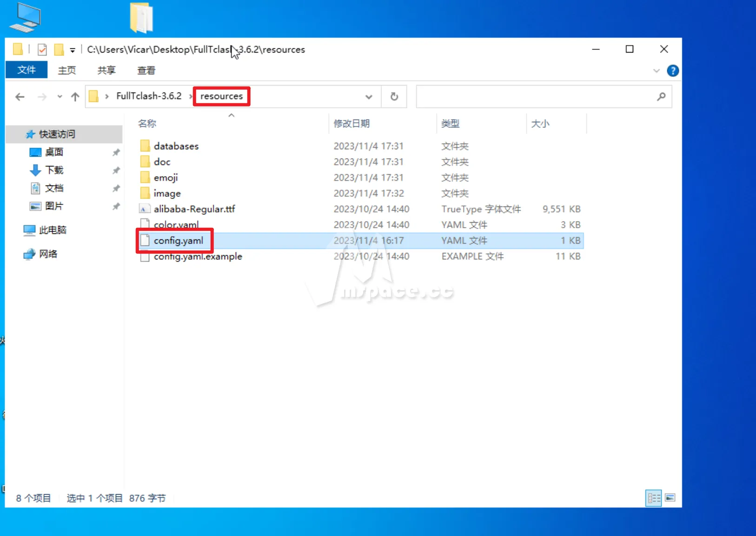Open the Customize Quick Access Toolbar dropdown

pyautogui.click(x=73, y=50)
